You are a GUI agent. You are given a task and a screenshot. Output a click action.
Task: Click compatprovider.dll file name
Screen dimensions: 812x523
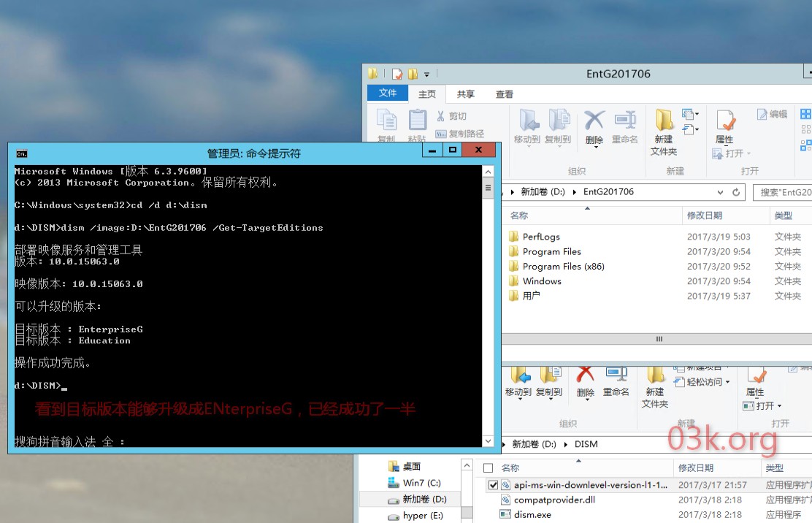[554, 500]
